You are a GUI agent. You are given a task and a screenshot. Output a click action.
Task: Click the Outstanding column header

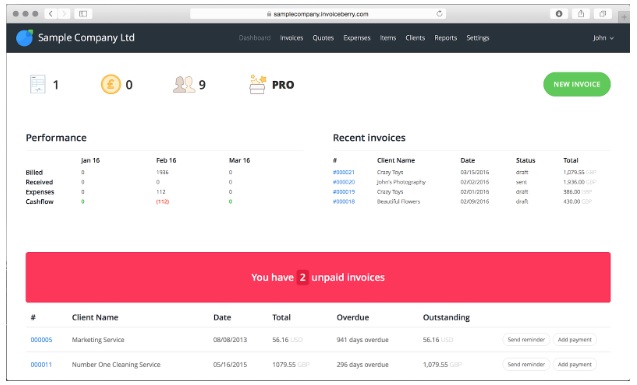[x=446, y=317]
